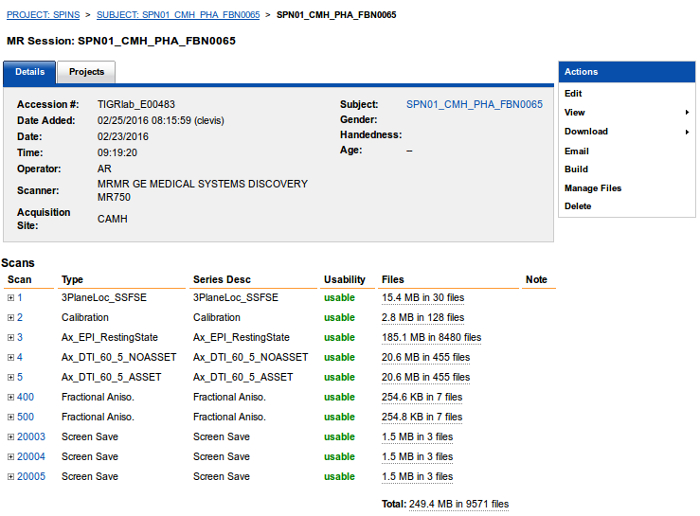Click '15.4 MB in 30 files'
This screenshot has height=516, width=700.
point(423,298)
